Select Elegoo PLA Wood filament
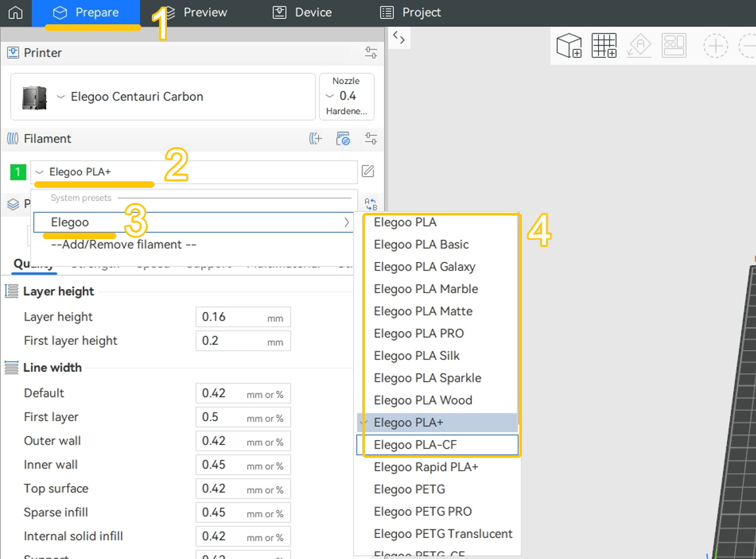 (437, 400)
